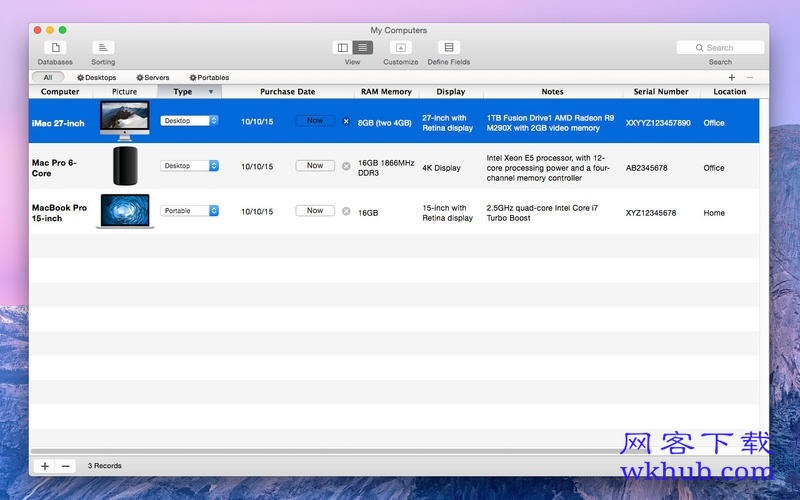Add a new record with bottom plus
800x500 pixels.
click(x=45, y=466)
